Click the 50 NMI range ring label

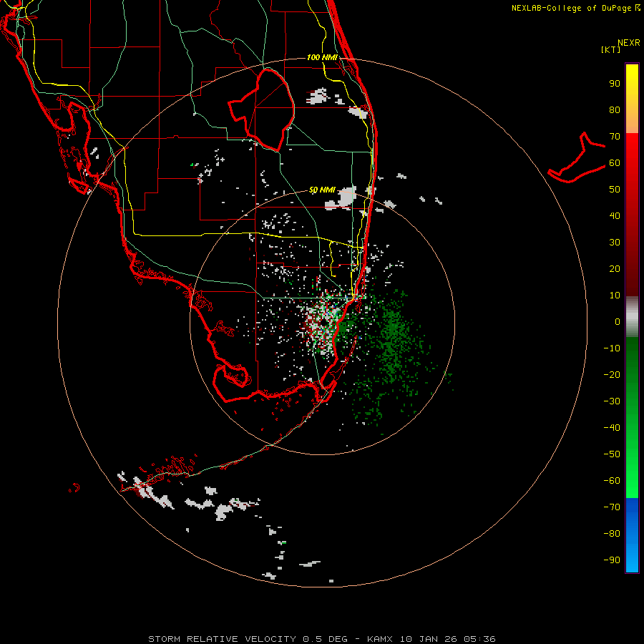coord(322,190)
